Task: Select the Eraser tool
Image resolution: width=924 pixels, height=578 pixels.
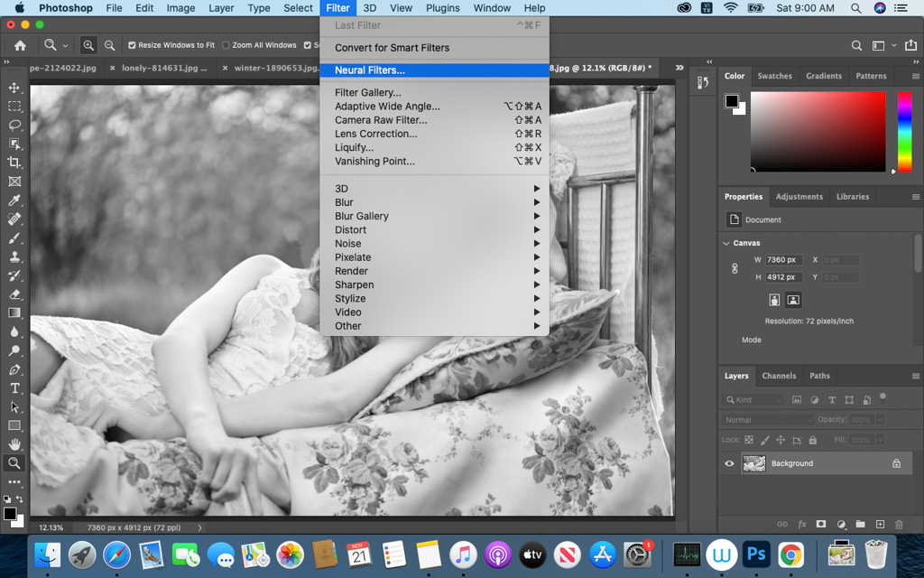Action: click(14, 294)
